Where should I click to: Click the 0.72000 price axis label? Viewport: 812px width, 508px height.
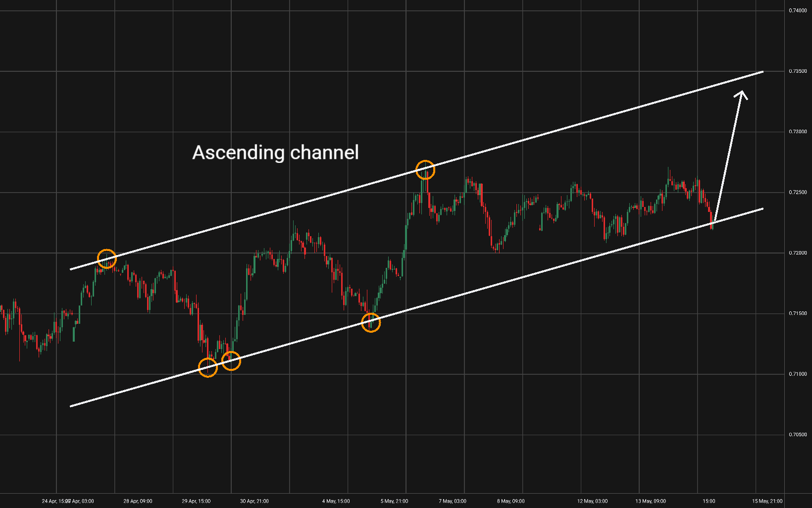tap(798, 253)
